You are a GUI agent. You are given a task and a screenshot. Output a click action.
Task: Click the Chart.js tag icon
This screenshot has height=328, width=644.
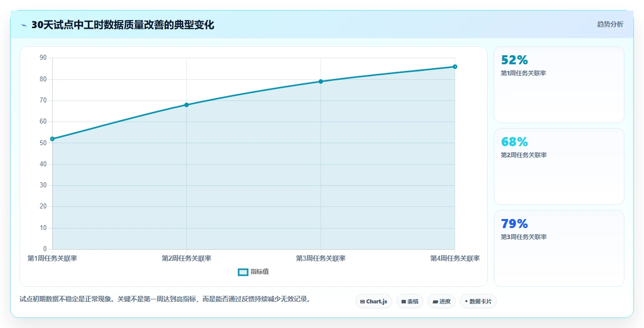[x=362, y=301]
